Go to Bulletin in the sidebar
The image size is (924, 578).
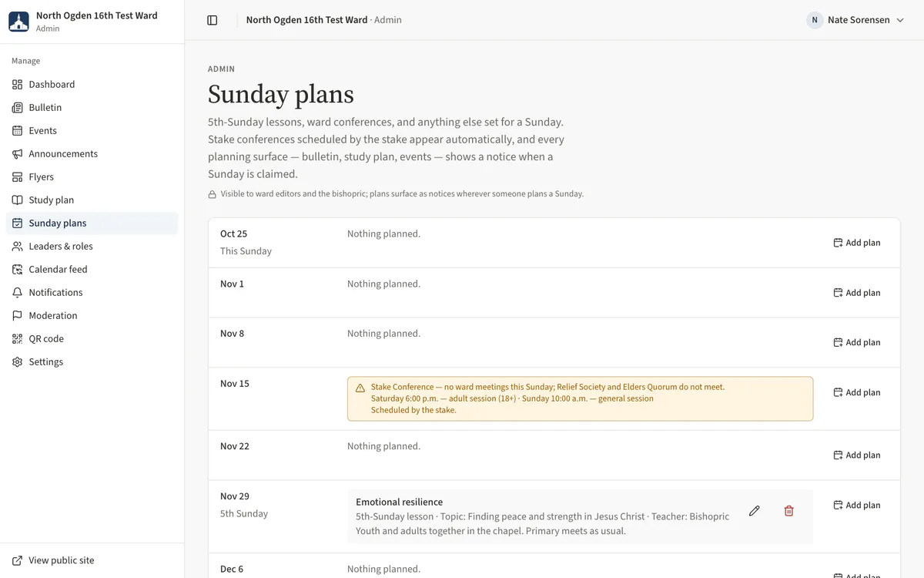92,108
